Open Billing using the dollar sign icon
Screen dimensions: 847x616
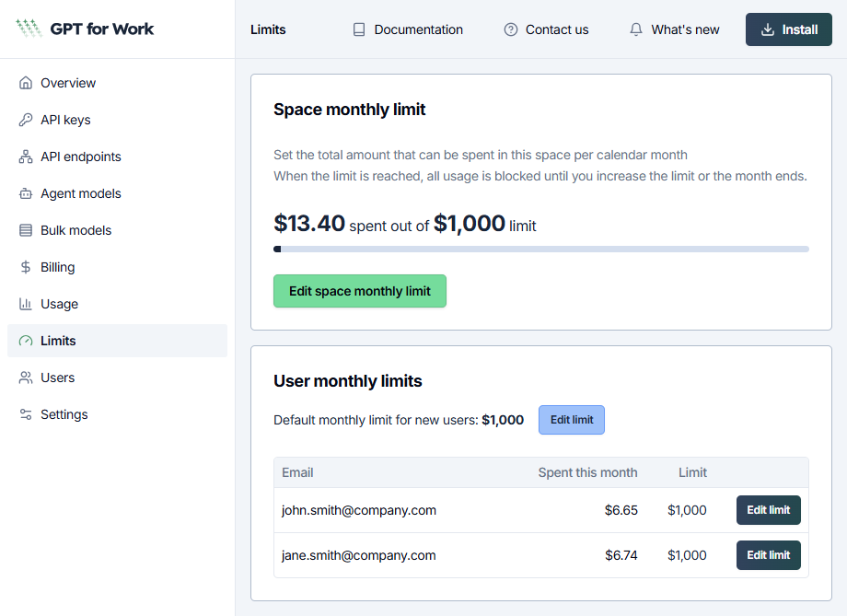(x=25, y=267)
